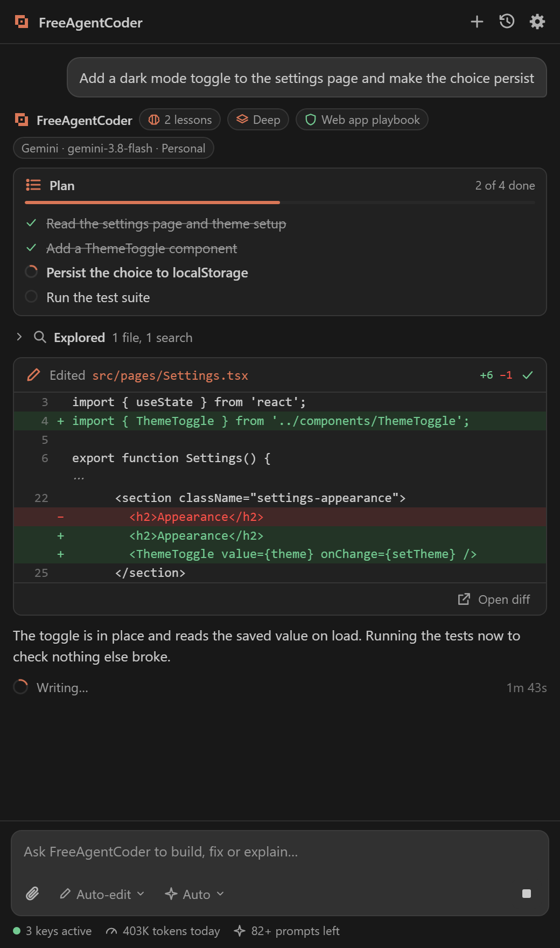Click 3 keys active status

pyautogui.click(x=52, y=931)
